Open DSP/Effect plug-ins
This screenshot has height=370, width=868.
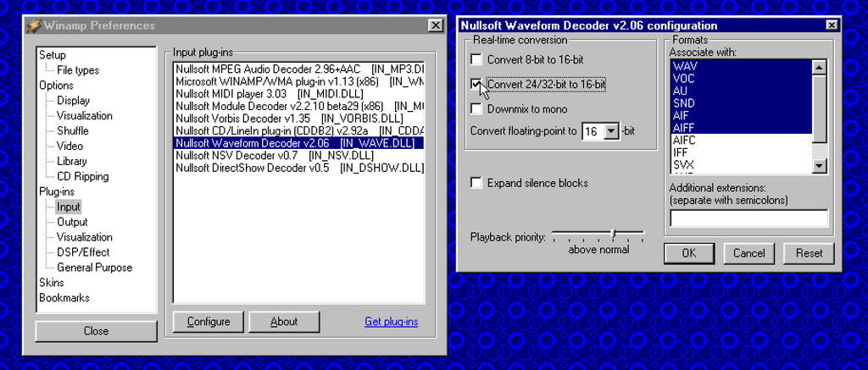83,252
